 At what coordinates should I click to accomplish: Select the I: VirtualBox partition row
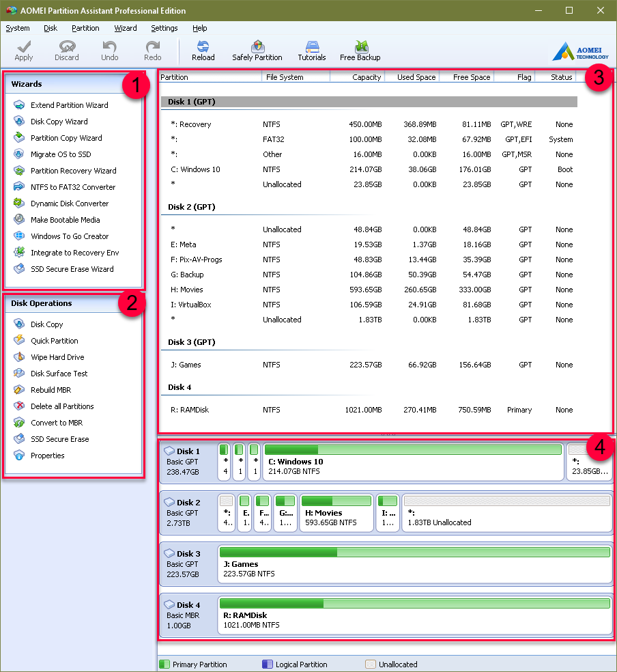coord(369,305)
